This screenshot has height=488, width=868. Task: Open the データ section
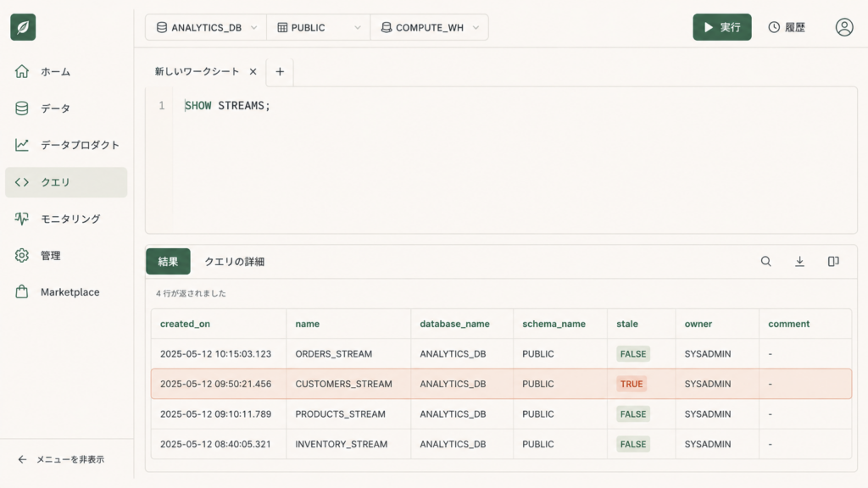(66, 108)
